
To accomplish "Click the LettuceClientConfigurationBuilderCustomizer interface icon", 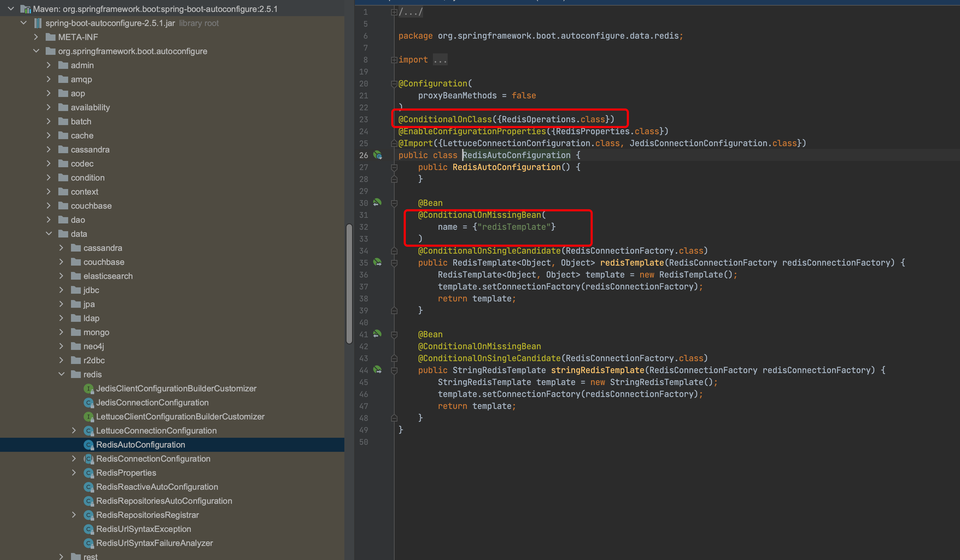I will point(89,417).
